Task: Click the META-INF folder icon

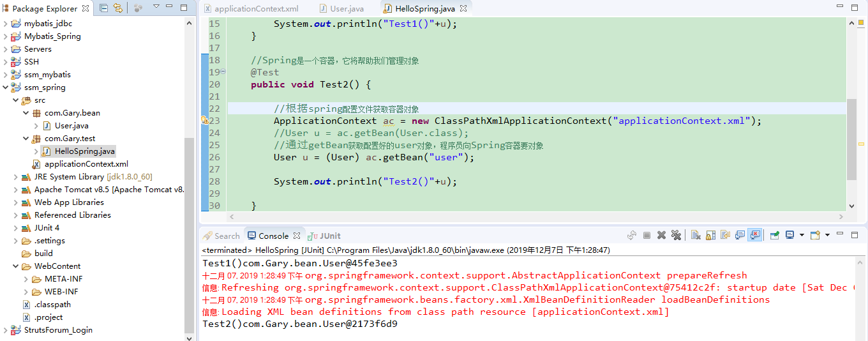Action: (36, 279)
